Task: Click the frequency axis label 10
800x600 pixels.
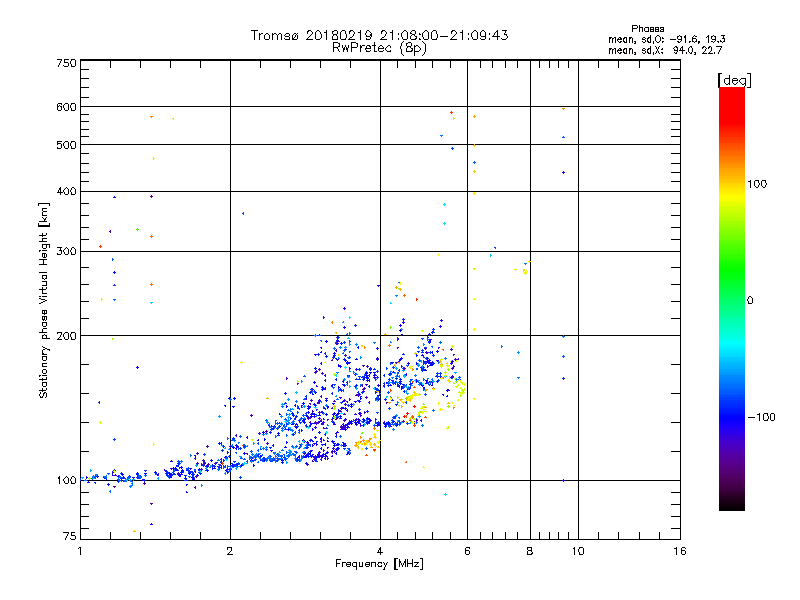Action: tap(578, 551)
